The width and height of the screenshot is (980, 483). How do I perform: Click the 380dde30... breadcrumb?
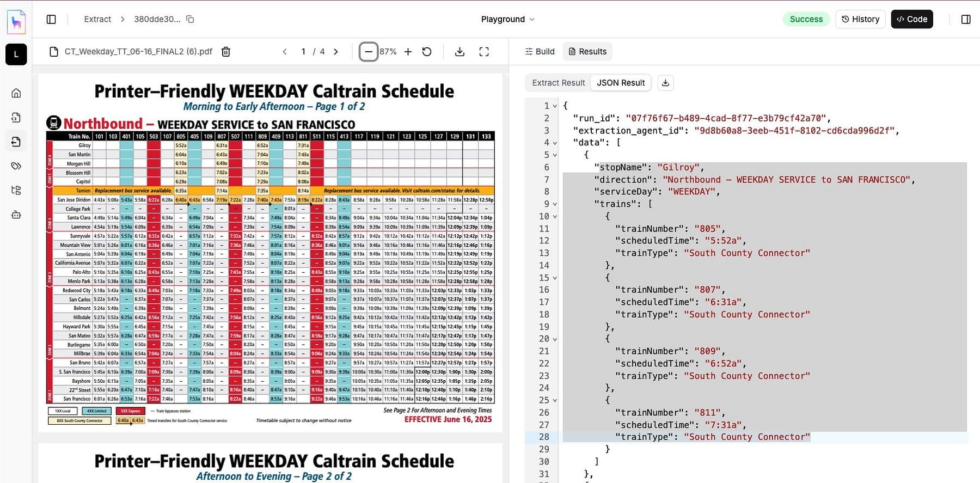point(157,19)
